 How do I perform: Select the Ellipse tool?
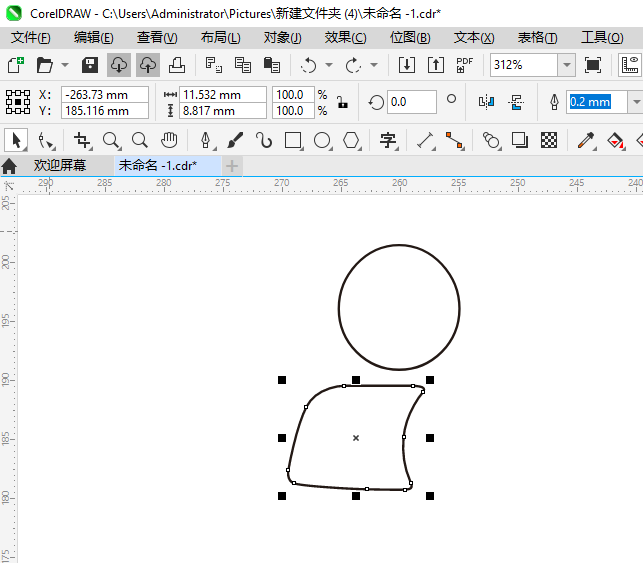click(322, 140)
